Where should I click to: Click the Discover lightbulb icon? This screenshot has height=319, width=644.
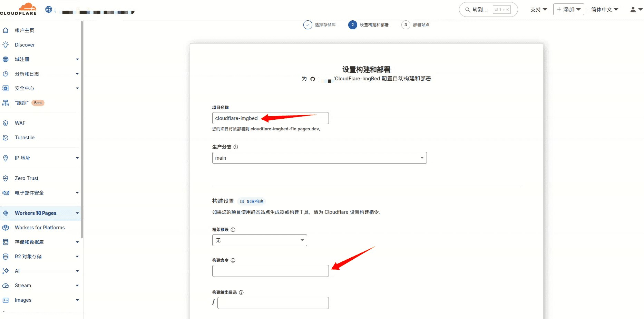[x=6, y=45]
